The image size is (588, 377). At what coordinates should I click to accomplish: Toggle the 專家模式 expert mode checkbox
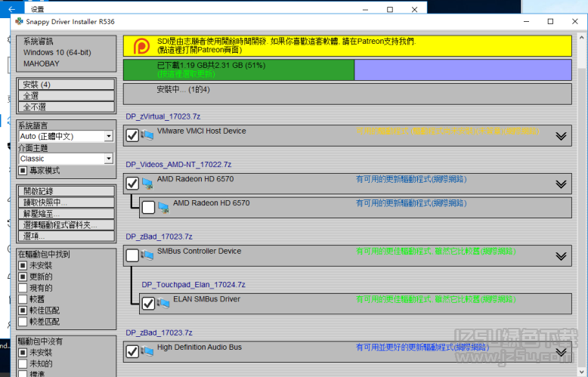coord(23,171)
